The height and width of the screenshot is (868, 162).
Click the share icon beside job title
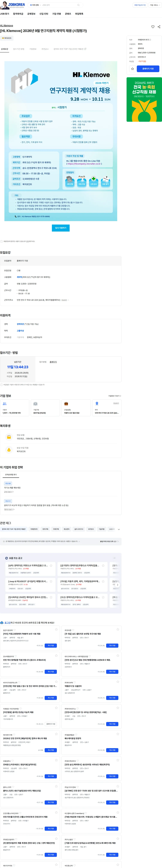159,27
